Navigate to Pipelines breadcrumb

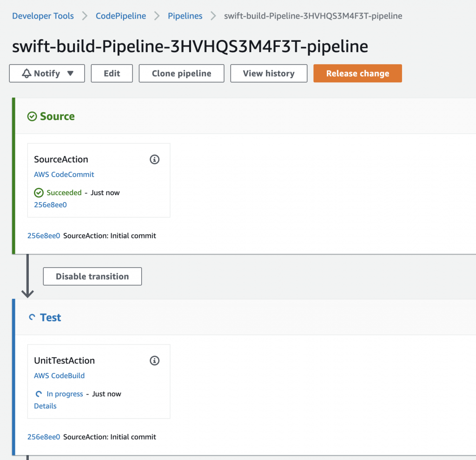(x=185, y=15)
